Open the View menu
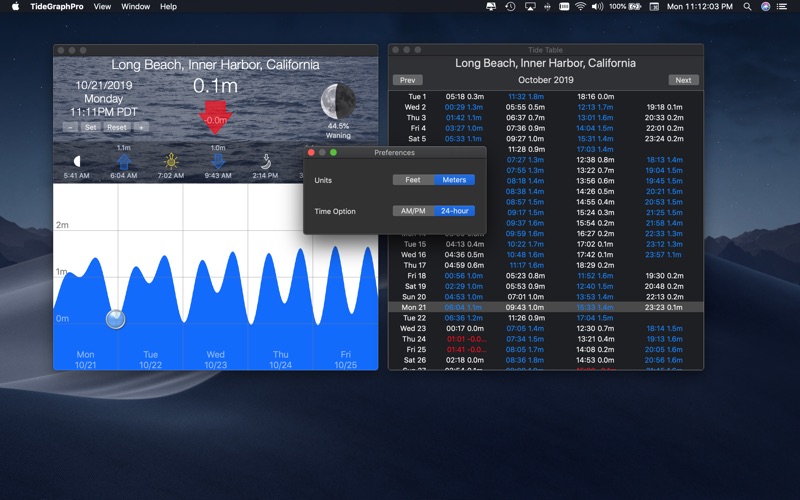This screenshot has width=800, height=500. (102, 7)
